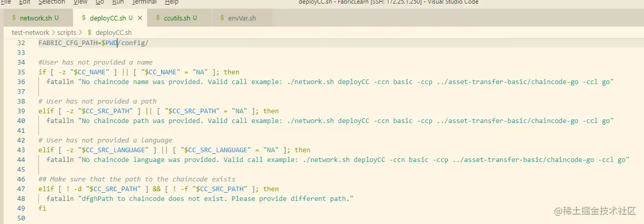The width and height of the screenshot is (644, 224).
Task: Open the View menu
Action: coord(80,2)
